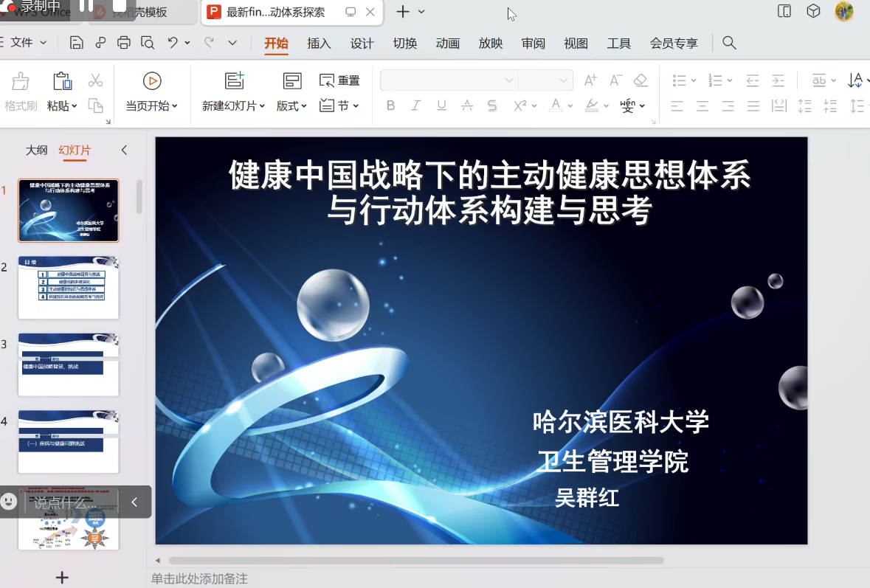This screenshot has width=870, height=588.
Task: Click the Print icon in quick access toolbar
Action: point(124,43)
